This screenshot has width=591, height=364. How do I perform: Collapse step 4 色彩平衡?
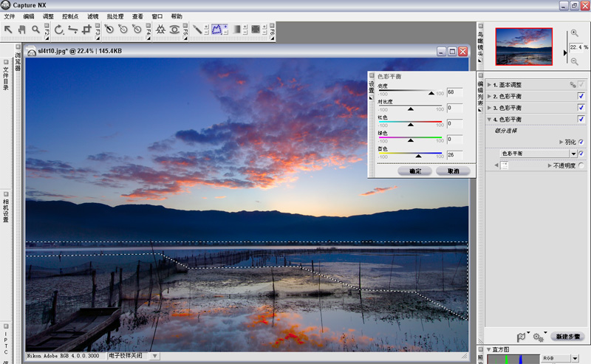pyautogui.click(x=489, y=120)
